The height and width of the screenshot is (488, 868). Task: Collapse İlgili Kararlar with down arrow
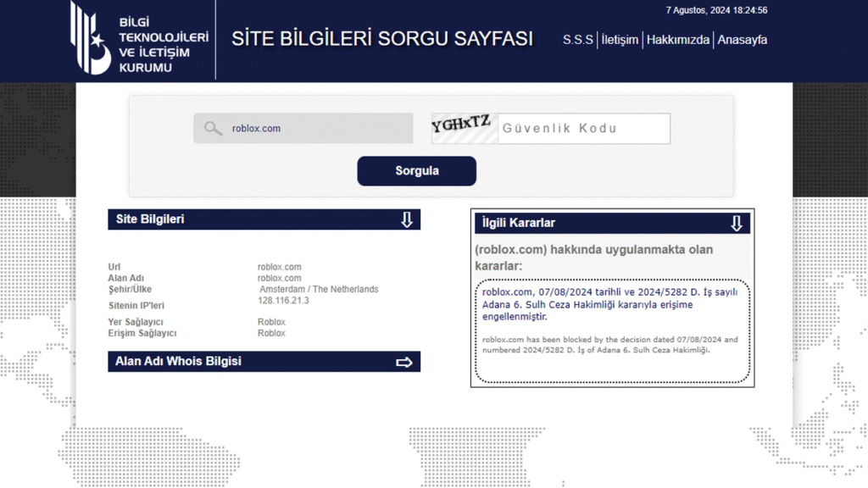click(737, 224)
